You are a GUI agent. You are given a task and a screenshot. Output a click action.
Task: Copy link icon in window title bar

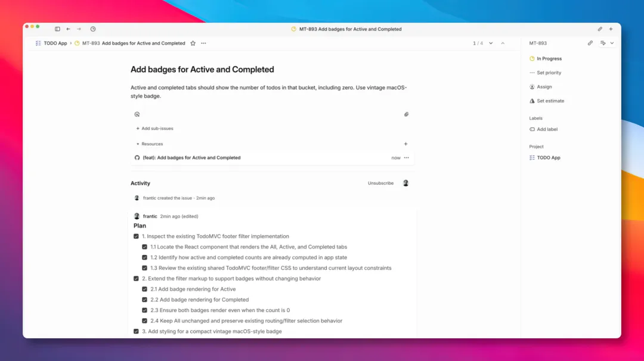(x=600, y=29)
